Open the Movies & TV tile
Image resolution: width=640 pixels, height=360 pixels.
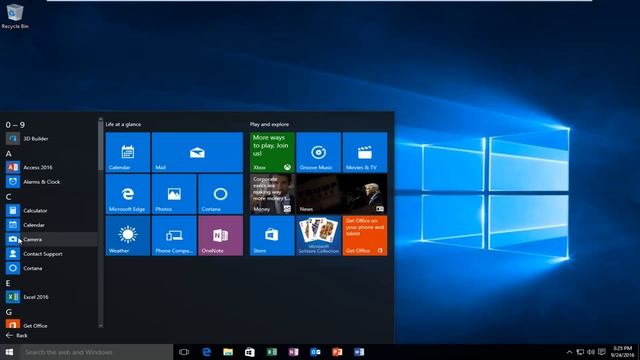[365, 152]
